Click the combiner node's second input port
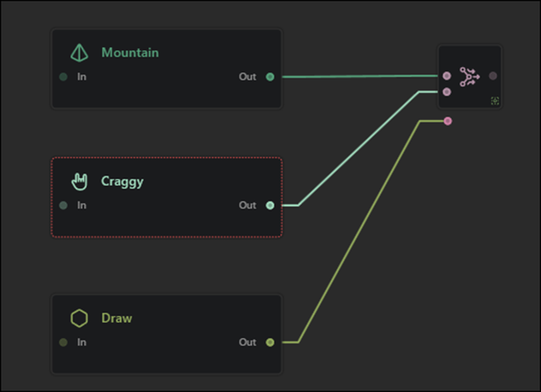This screenshot has width=541, height=392. [447, 92]
